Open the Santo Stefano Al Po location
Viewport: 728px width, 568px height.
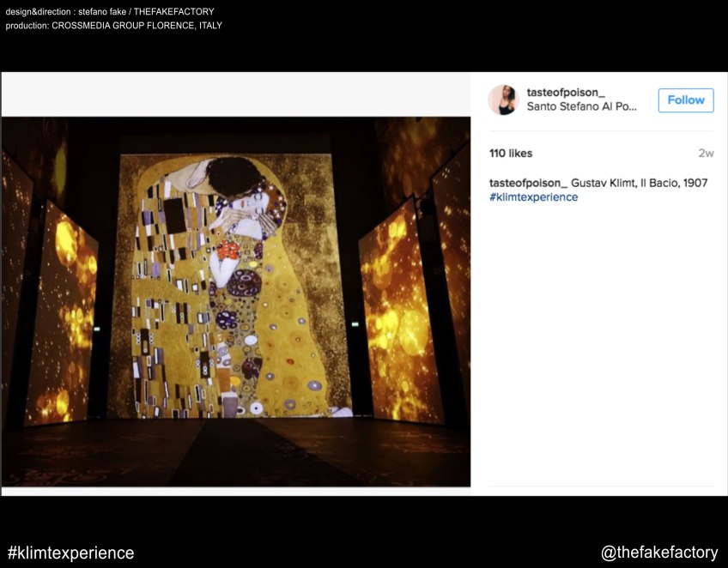(581, 107)
